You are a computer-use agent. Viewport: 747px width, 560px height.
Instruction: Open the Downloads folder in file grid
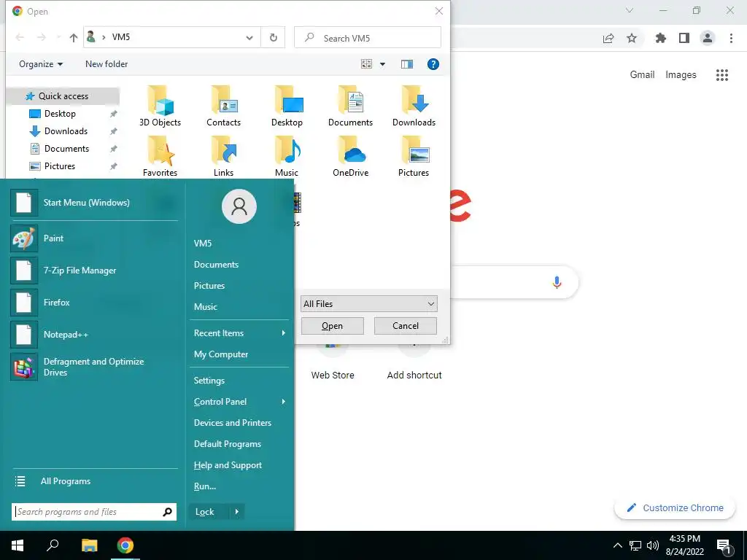(414, 106)
